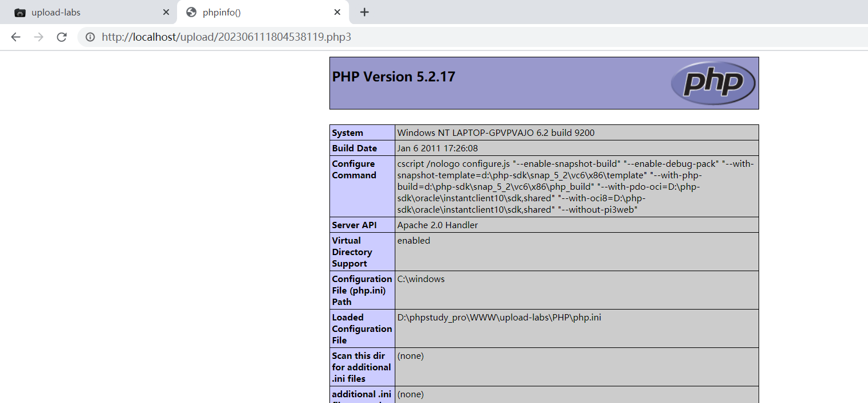Select the phpinfo() tab
Viewport: 868px width, 403px height.
click(x=262, y=12)
